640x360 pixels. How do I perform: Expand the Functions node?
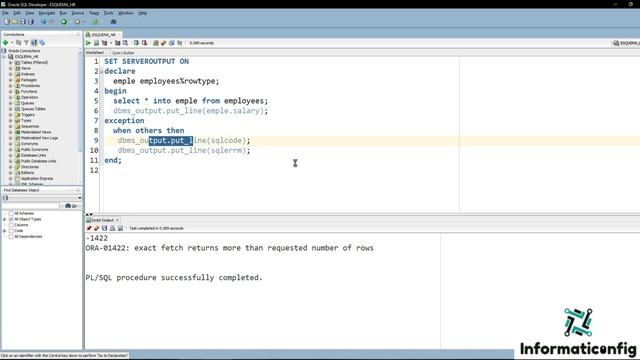pyautogui.click(x=11, y=91)
